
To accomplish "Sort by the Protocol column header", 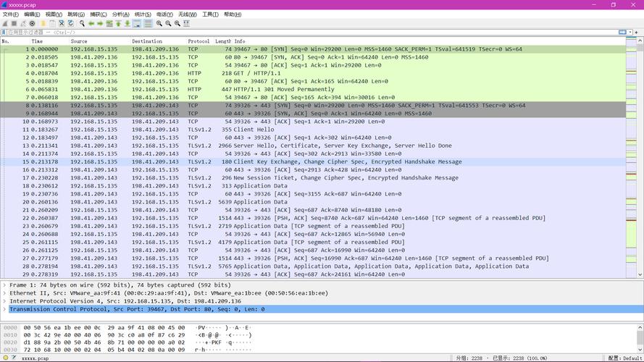I will pyautogui.click(x=201, y=41).
